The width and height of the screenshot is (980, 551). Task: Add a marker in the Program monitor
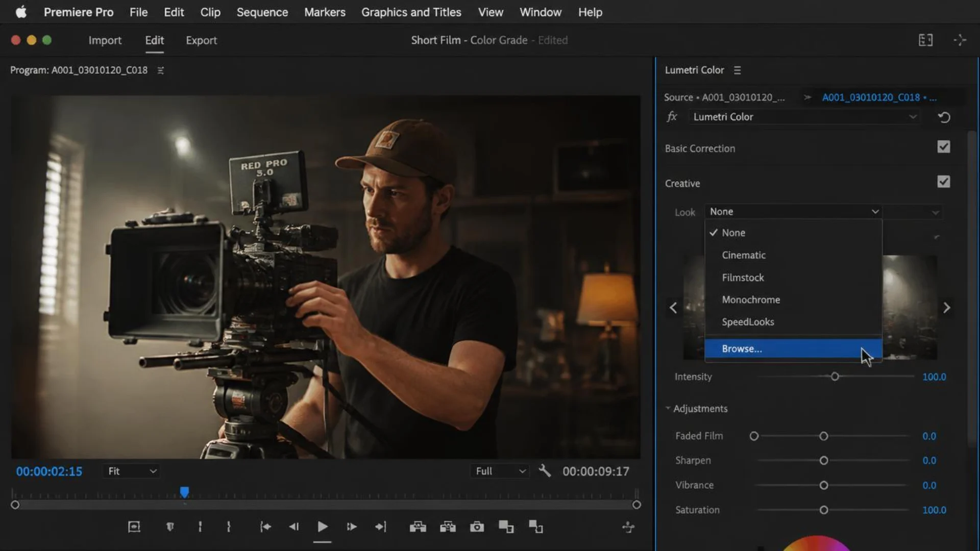coord(170,527)
